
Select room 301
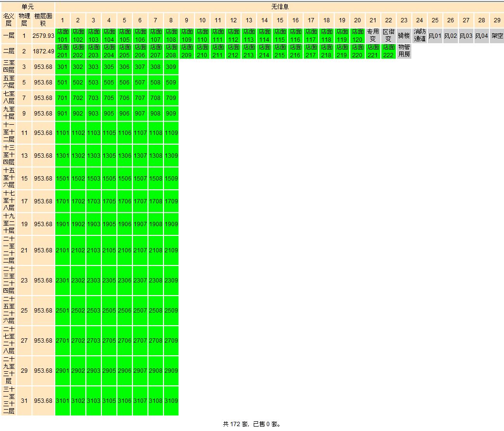[x=63, y=67]
